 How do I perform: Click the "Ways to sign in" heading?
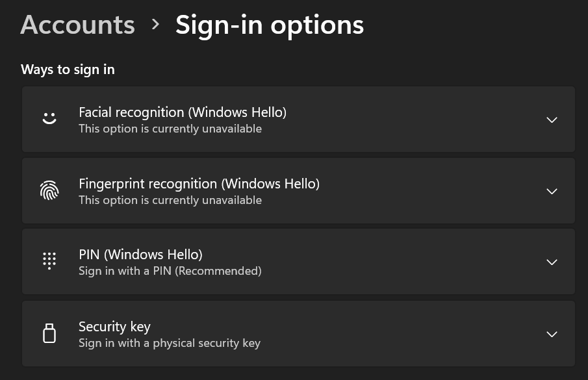click(68, 70)
